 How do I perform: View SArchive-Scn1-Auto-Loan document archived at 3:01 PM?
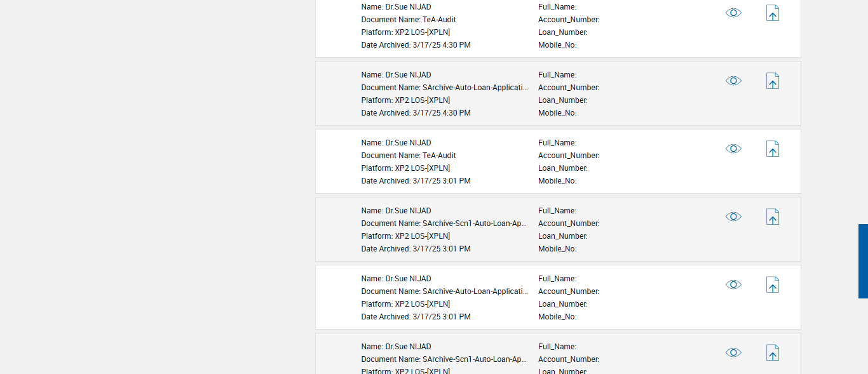point(733,217)
